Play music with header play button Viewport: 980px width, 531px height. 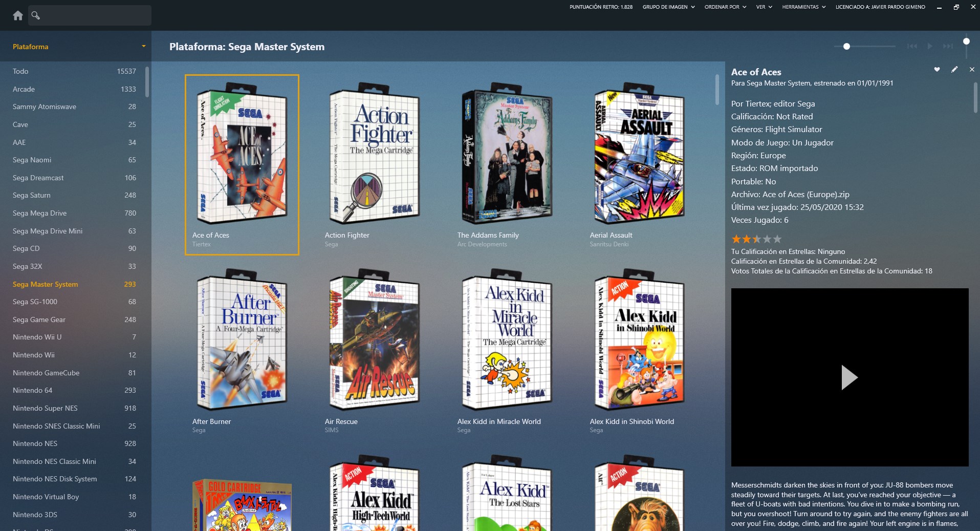[930, 46]
